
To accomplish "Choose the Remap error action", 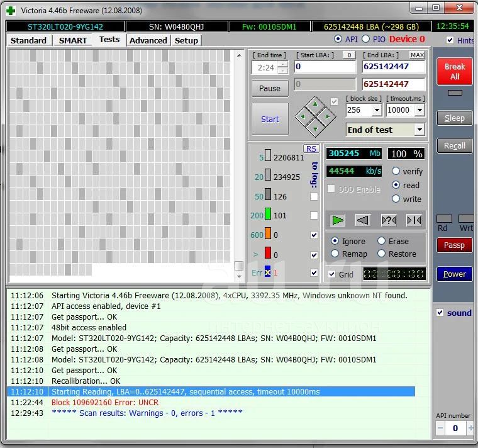I will 335,254.
